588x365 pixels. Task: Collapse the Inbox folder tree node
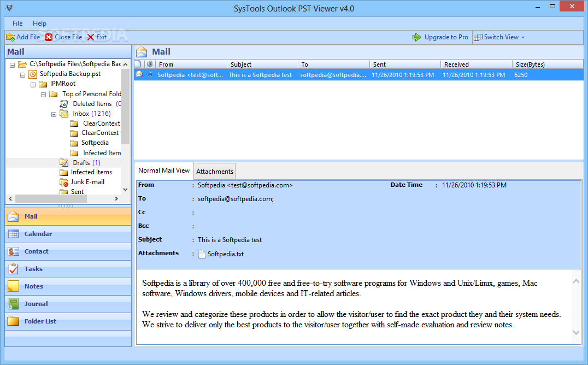tap(54, 114)
